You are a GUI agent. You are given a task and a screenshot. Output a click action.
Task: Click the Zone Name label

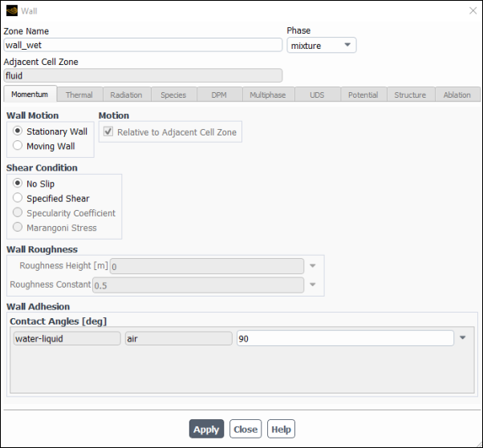tap(26, 31)
